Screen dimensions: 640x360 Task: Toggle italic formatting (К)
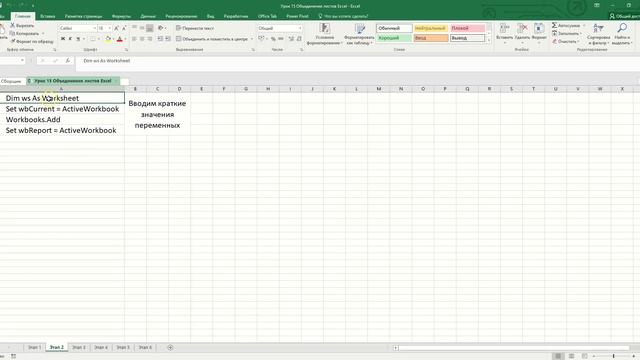(x=70, y=39)
